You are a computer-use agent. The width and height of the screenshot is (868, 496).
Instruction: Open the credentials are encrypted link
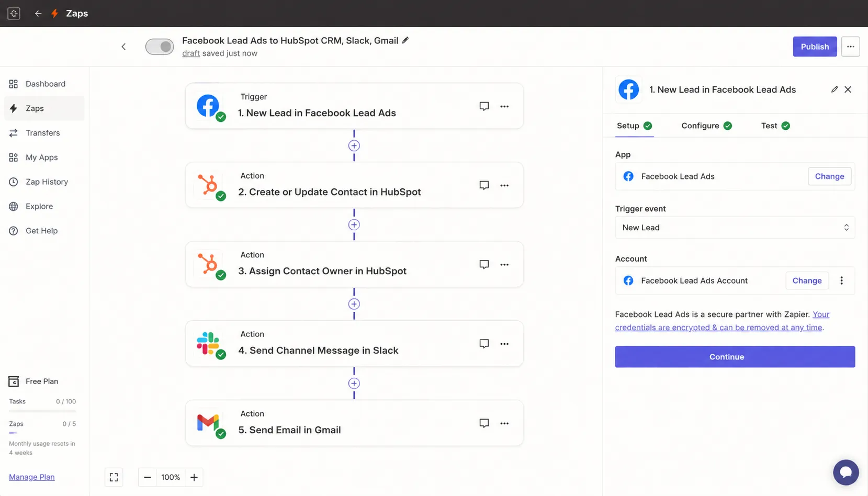tap(719, 328)
